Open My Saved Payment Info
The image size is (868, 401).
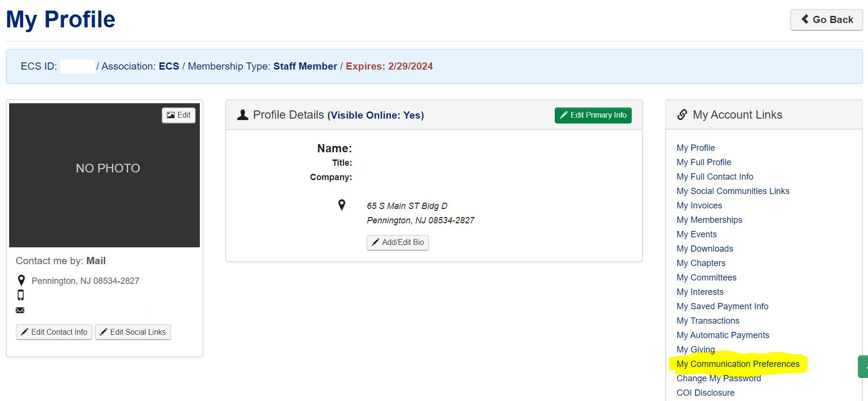point(722,306)
